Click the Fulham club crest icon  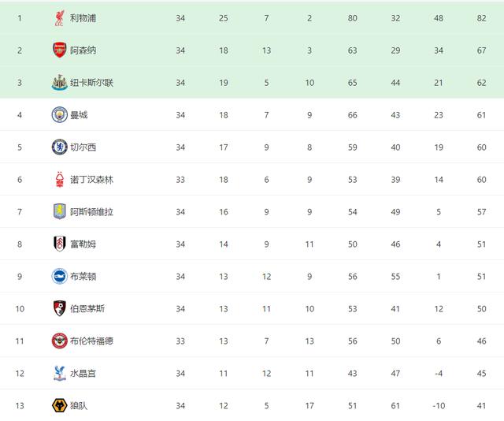point(59,244)
